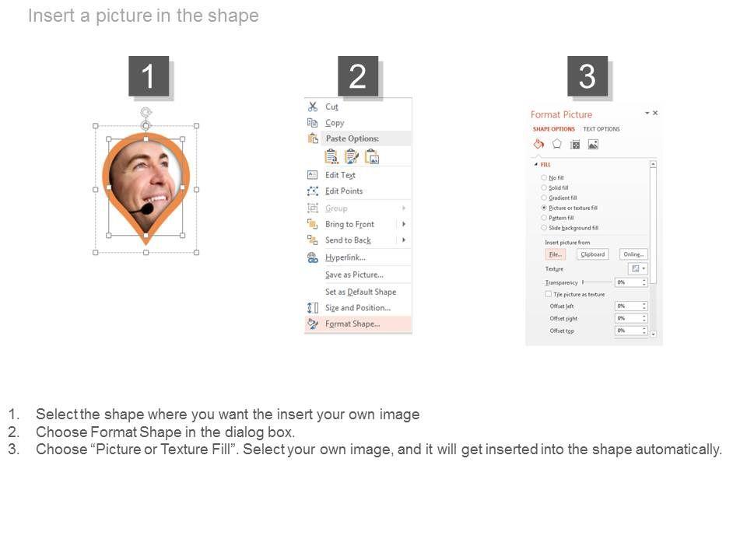Select the Gradient fill option
The height and width of the screenshot is (560, 747).
point(544,198)
